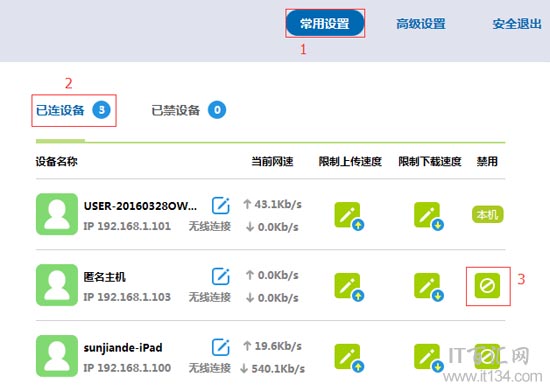Click the 当前网速 column header

[x=272, y=161]
